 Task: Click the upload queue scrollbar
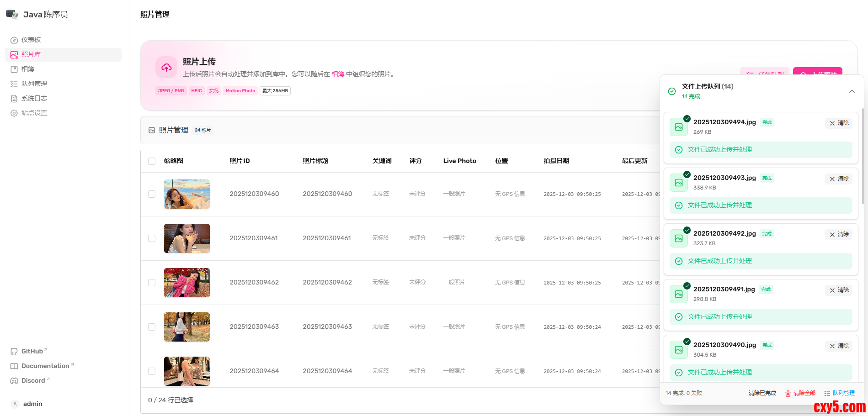[x=862, y=155]
